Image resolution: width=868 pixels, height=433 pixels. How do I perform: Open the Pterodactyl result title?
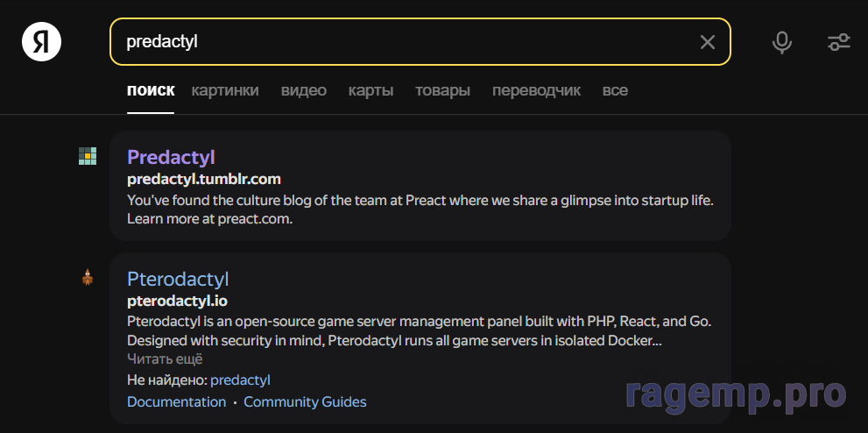tap(178, 279)
